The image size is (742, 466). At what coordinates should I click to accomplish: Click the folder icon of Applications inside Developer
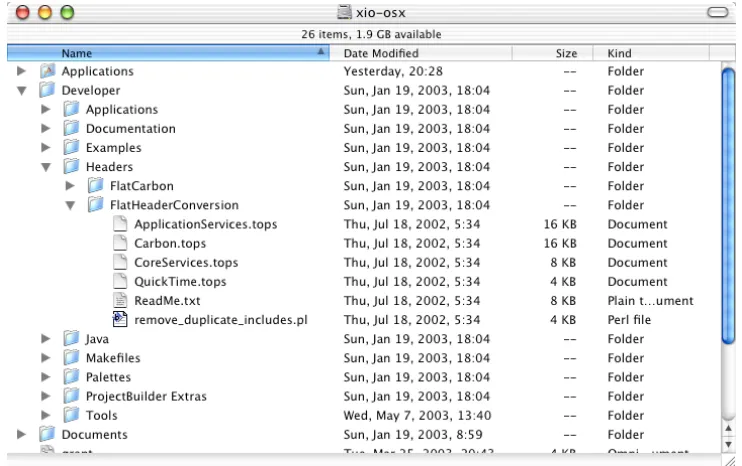71,109
